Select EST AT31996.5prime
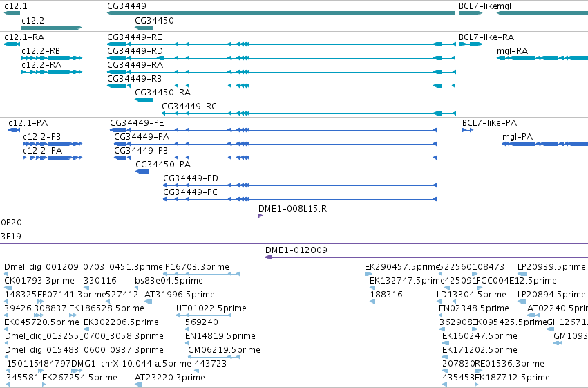This screenshot has height=388, width=588. [x=148, y=302]
